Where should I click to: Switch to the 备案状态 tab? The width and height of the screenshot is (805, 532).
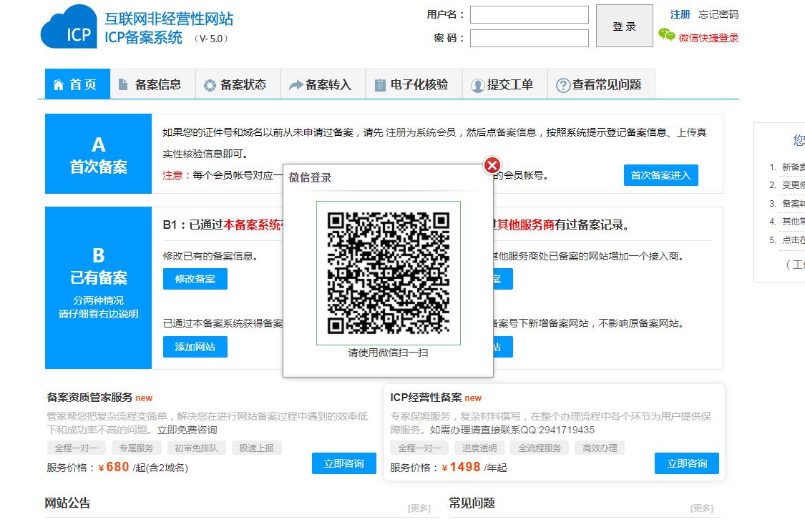238,84
